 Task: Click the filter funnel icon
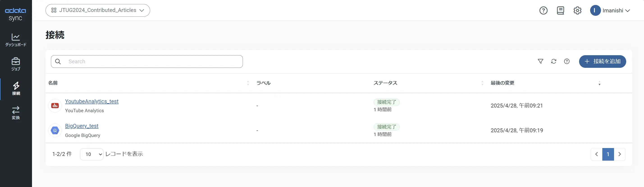click(540, 62)
